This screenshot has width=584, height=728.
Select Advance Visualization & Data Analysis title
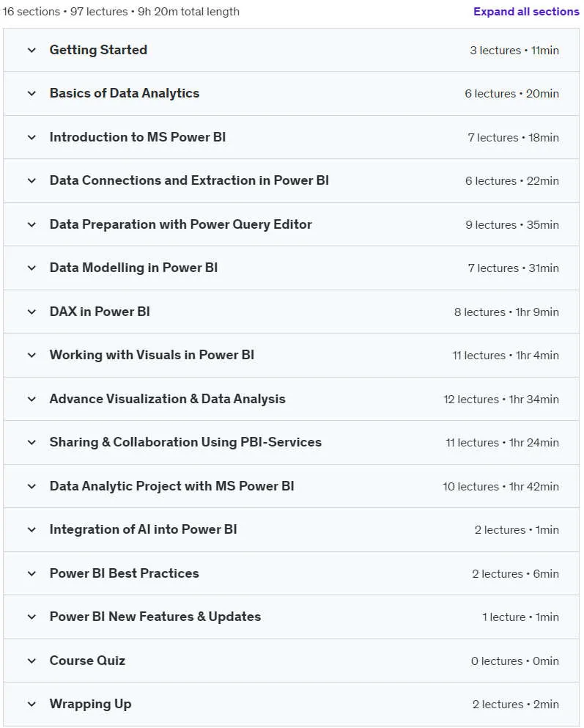[x=168, y=400]
